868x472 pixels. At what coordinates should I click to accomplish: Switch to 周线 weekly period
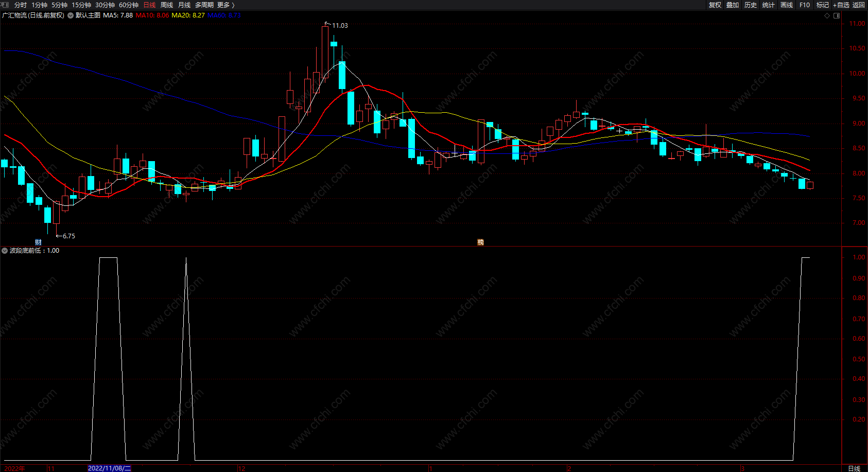[x=167, y=5]
